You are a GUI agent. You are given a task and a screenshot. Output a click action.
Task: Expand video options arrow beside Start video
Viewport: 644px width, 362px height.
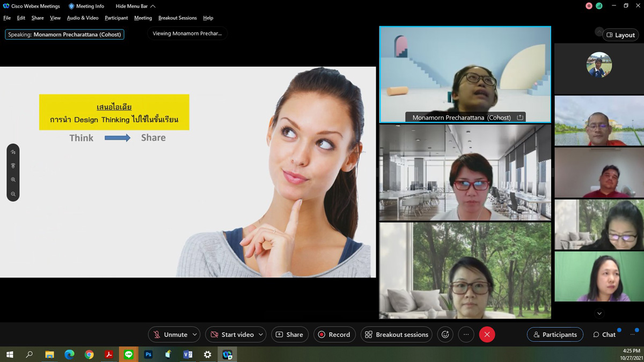[x=261, y=335]
